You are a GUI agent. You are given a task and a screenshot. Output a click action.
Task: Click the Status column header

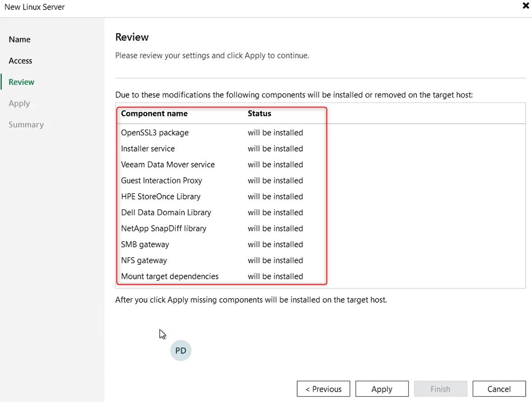[x=259, y=113]
